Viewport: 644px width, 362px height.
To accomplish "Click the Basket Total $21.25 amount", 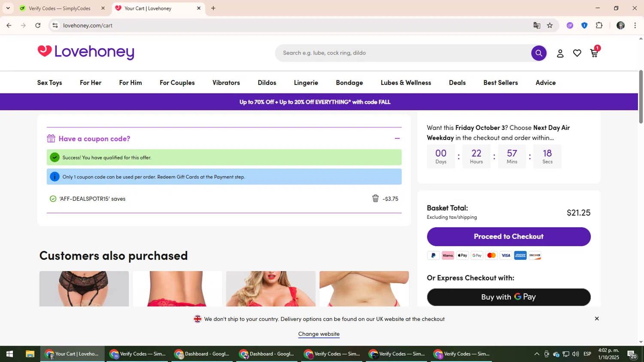I will [x=578, y=213].
